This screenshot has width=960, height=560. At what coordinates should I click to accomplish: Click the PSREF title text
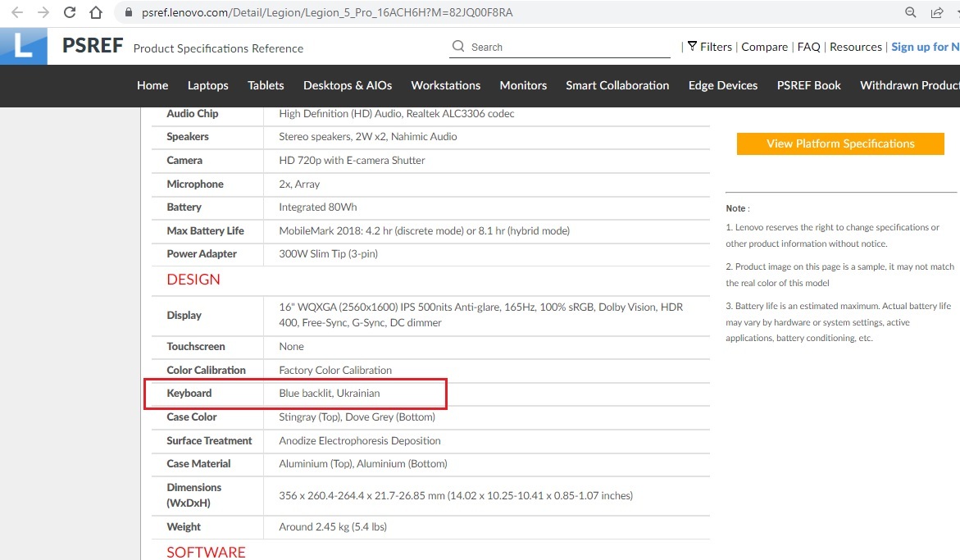coord(93,46)
